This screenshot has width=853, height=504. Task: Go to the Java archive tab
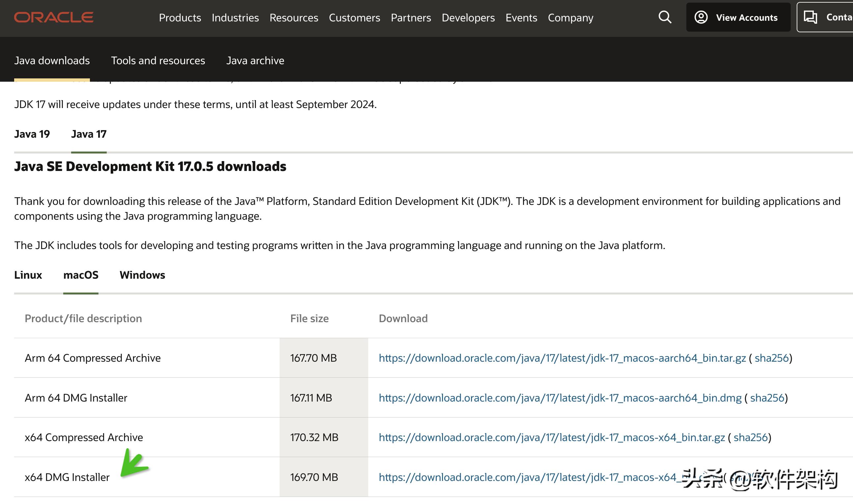(255, 61)
